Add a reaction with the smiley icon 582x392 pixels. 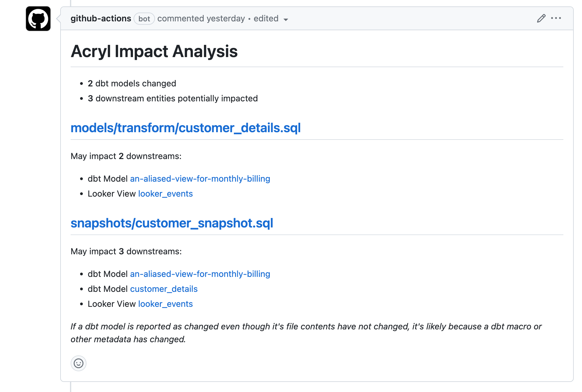click(79, 363)
